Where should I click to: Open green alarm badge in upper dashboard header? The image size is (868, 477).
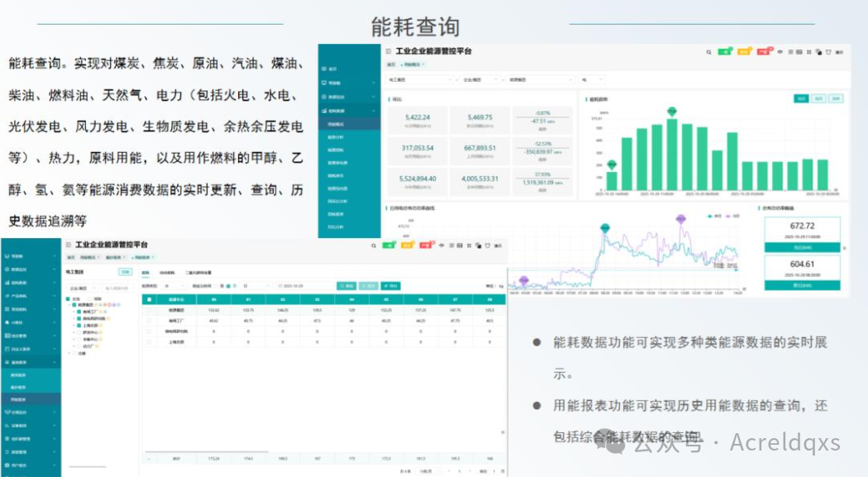coord(725,51)
